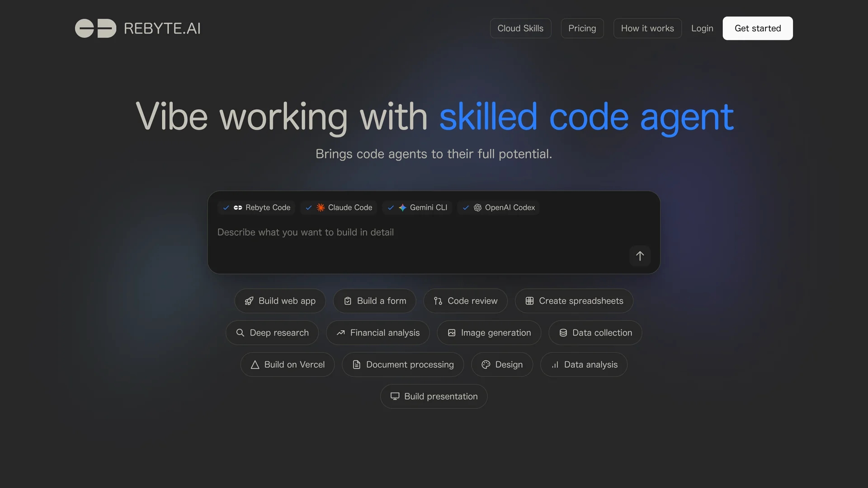Pick the bar-chart icon for Data analysis
This screenshot has height=488, width=868.
[x=555, y=365]
